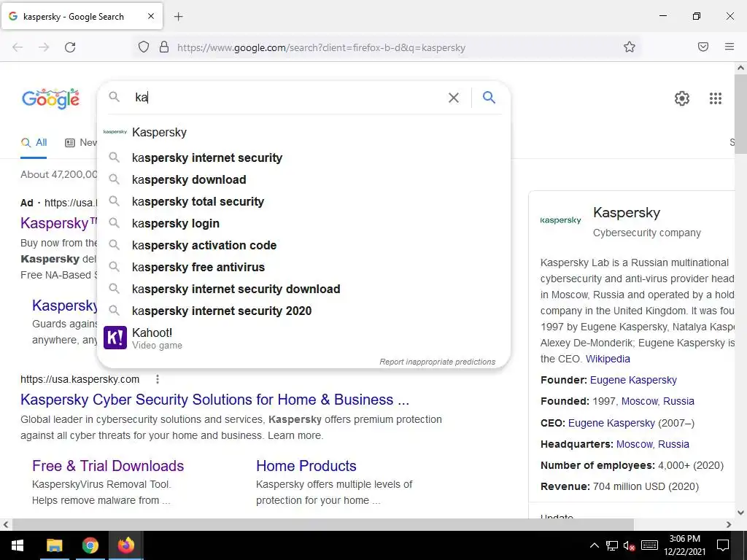Viewport: 747px width, 560px height.
Task: Click Headquarters Moscow, Russia link
Action: 653,444
